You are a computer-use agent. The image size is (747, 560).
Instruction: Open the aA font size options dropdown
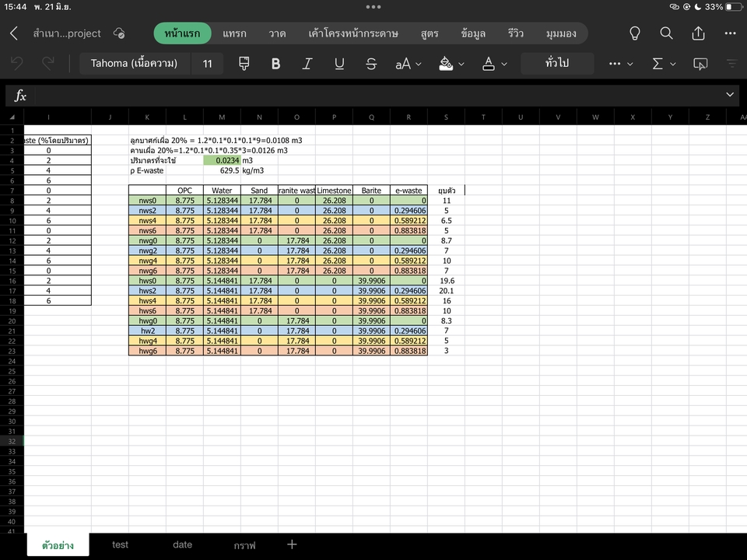click(408, 63)
